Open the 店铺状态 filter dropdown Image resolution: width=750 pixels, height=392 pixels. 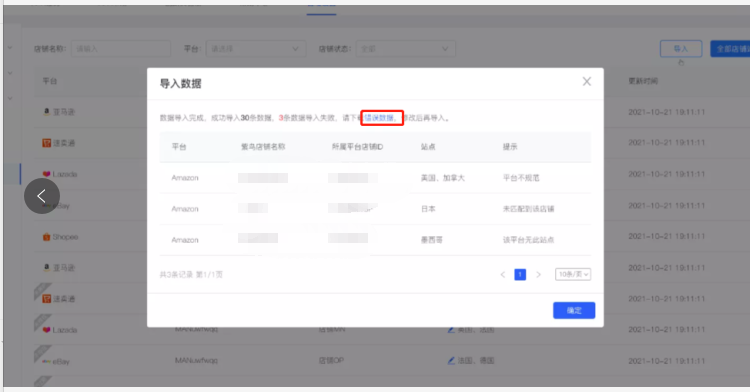pos(405,49)
